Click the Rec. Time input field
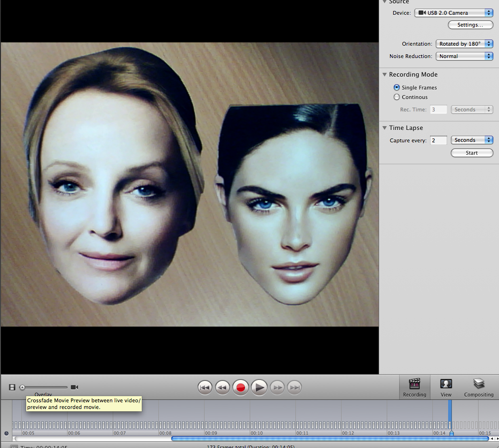The height and width of the screenshot is (448, 499). click(x=439, y=110)
